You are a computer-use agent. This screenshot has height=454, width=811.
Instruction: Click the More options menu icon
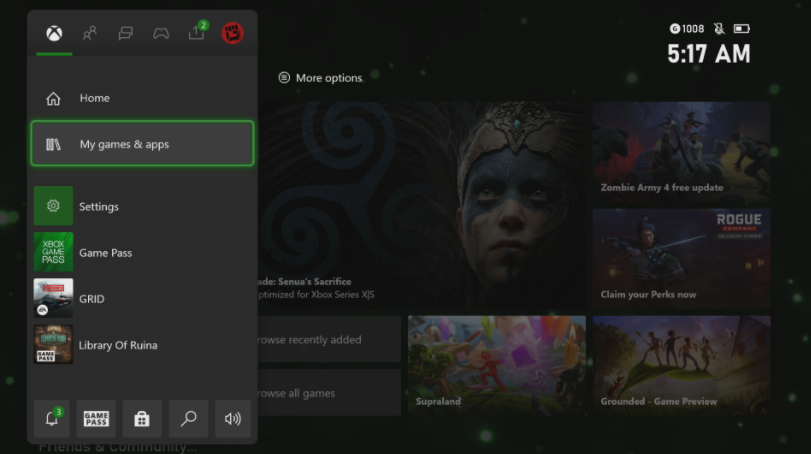284,78
